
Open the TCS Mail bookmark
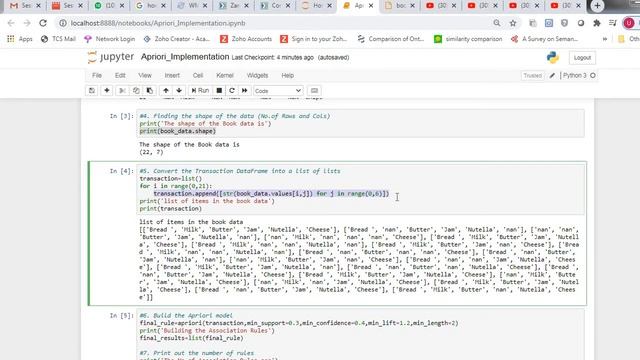coord(58,39)
